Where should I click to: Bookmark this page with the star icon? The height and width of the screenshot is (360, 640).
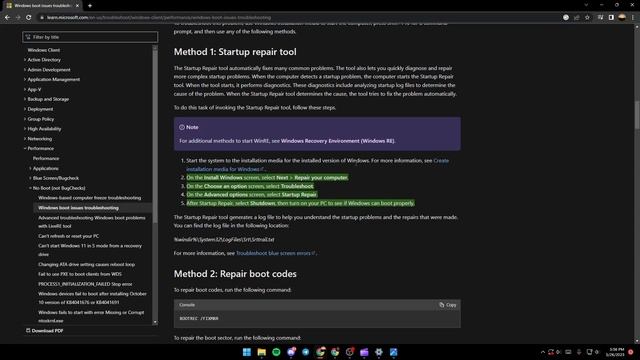[587, 18]
